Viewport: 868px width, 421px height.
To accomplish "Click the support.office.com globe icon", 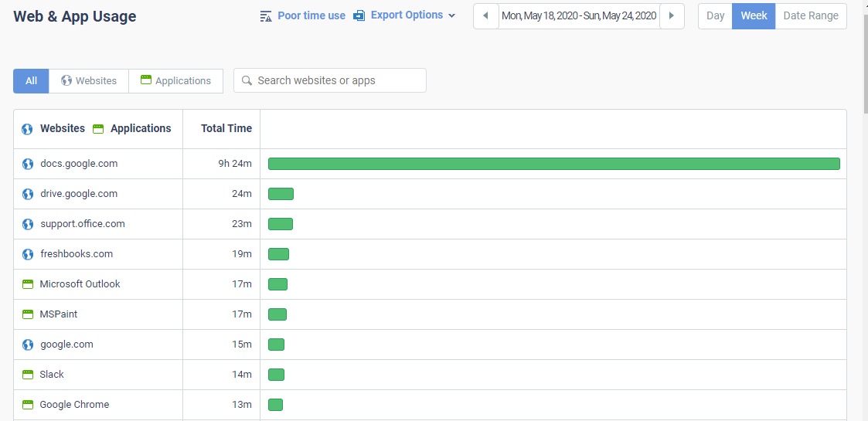I will (28, 224).
